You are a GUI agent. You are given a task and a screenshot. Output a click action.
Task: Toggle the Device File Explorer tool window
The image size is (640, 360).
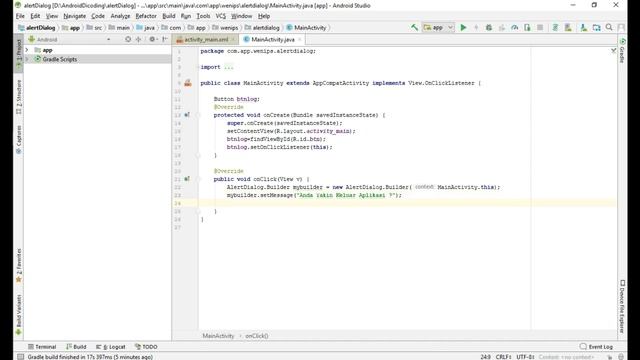(622, 306)
